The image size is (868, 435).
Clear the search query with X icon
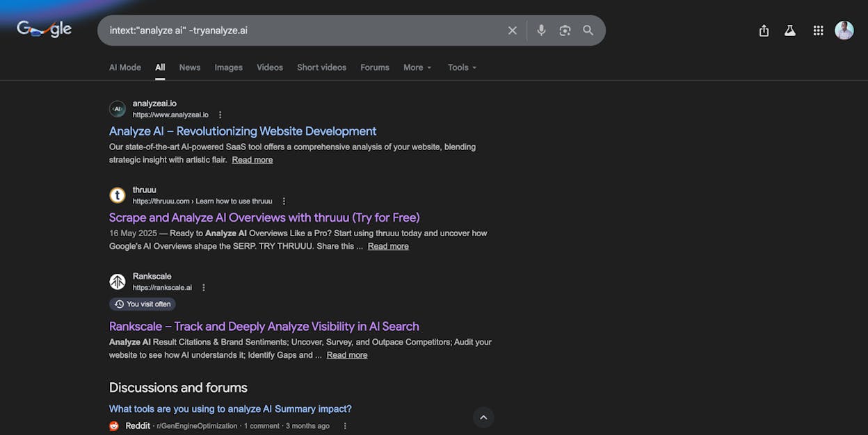click(513, 31)
